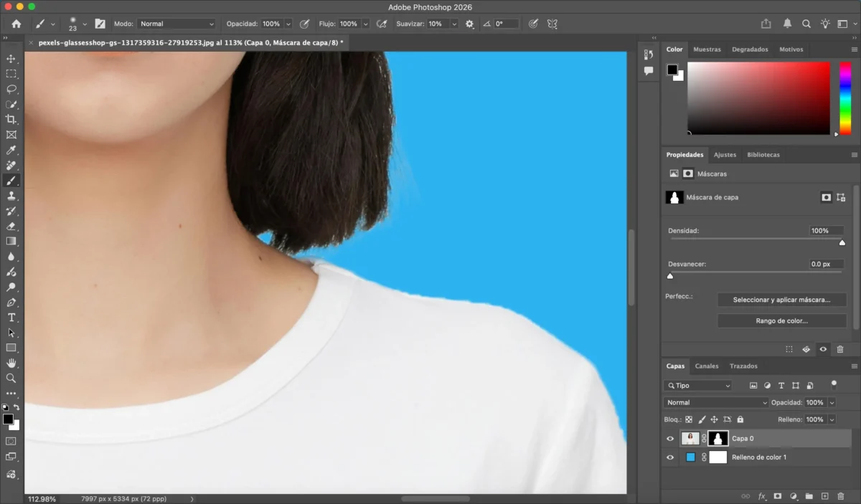Open the brush Modo dropdown
The image size is (861, 504).
click(x=176, y=24)
